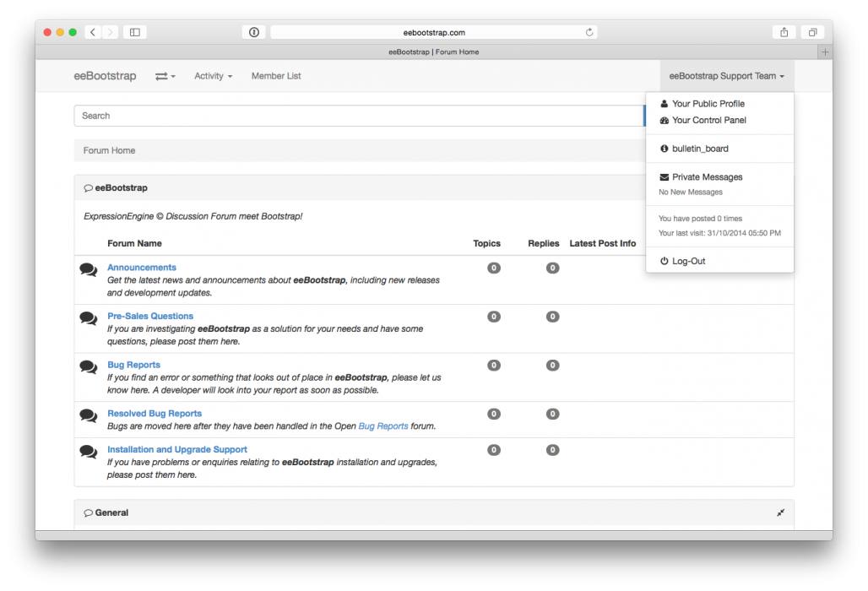
Task: Click the 'Your last visit' timestamp text
Action: pos(719,233)
